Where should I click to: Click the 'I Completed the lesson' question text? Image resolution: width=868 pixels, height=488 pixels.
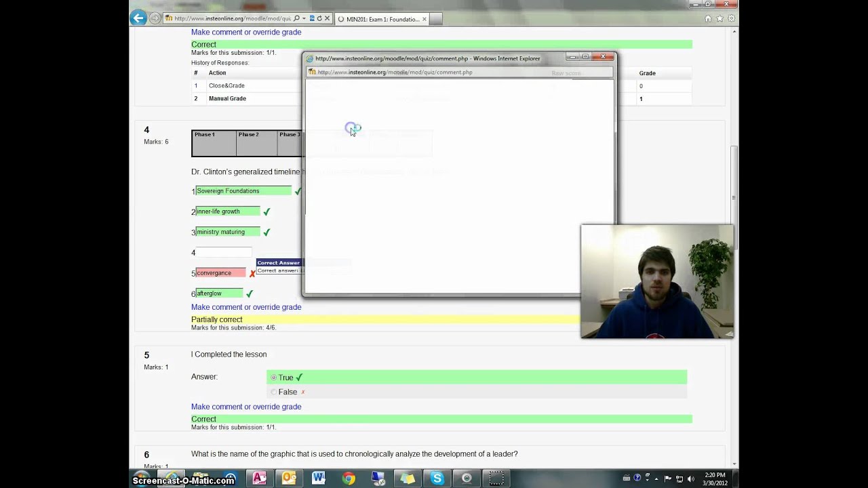click(229, 354)
